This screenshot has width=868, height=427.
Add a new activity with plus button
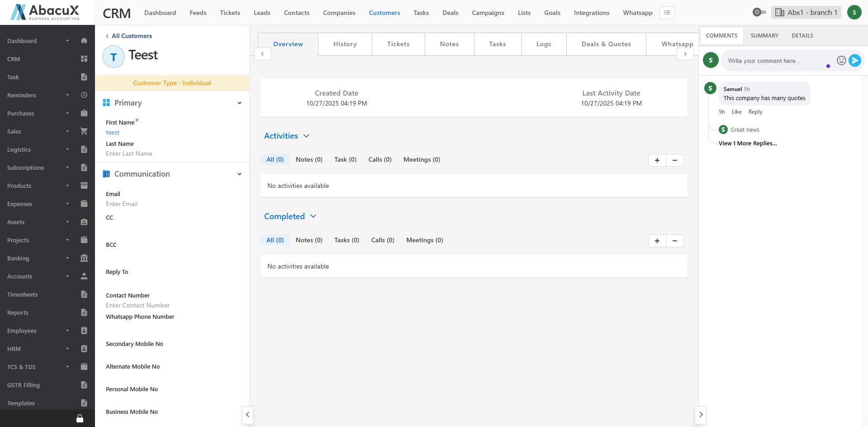click(x=657, y=160)
